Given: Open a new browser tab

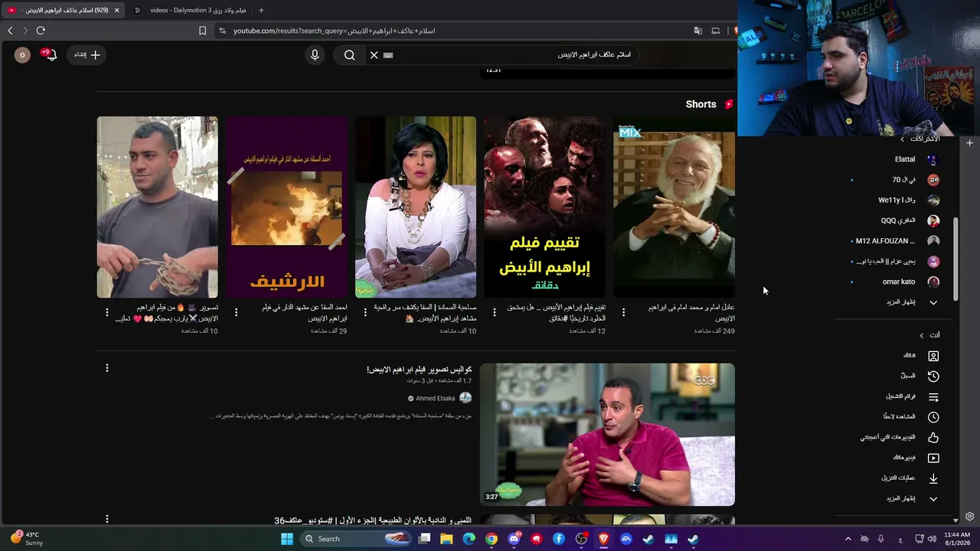Looking at the screenshot, I should pyautogui.click(x=261, y=10).
